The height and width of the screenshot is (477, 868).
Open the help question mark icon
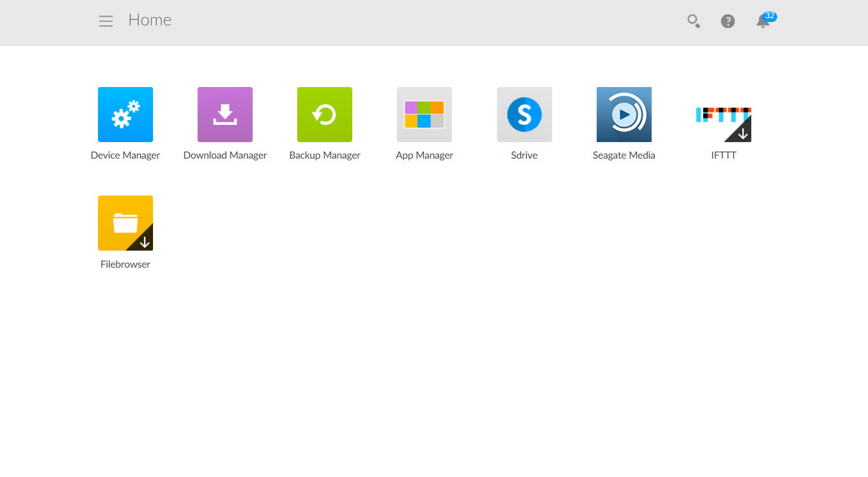[x=728, y=21]
